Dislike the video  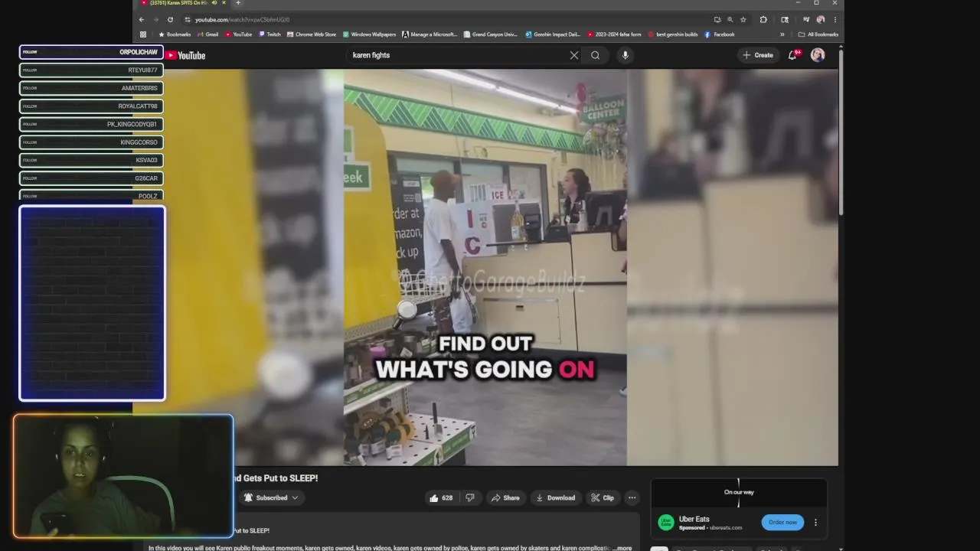(x=470, y=497)
